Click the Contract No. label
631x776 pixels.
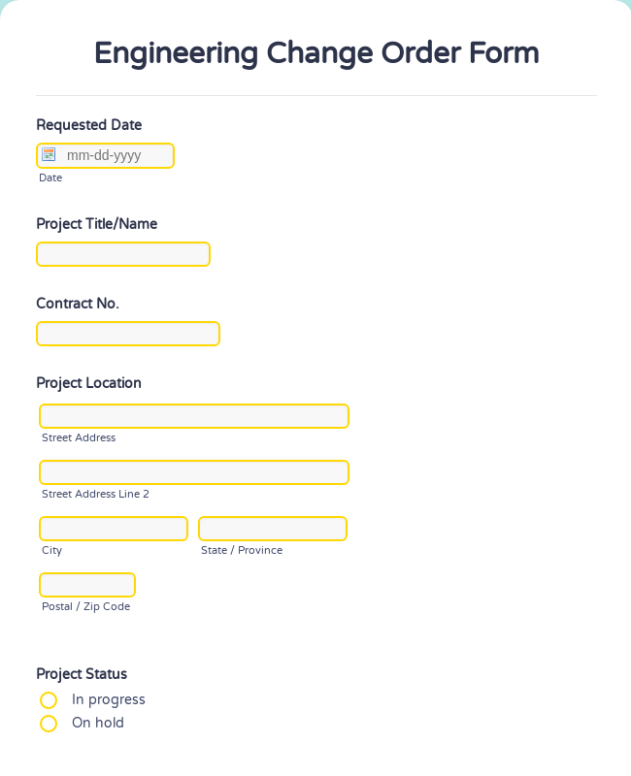pos(77,303)
